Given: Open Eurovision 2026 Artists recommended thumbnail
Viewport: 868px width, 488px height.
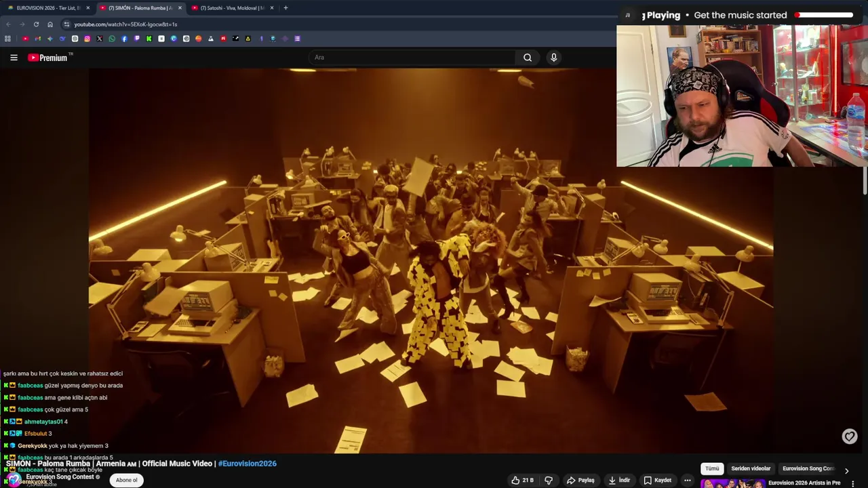Looking at the screenshot, I should click(x=732, y=483).
